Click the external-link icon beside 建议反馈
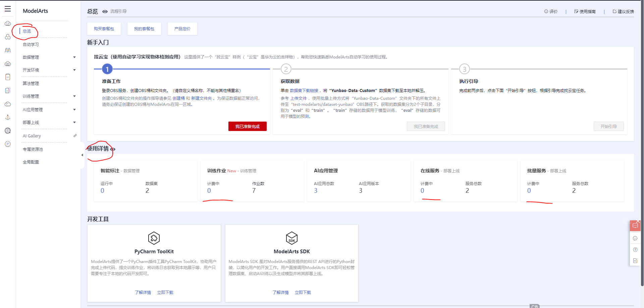The height and width of the screenshot is (308, 644). (x=614, y=11)
